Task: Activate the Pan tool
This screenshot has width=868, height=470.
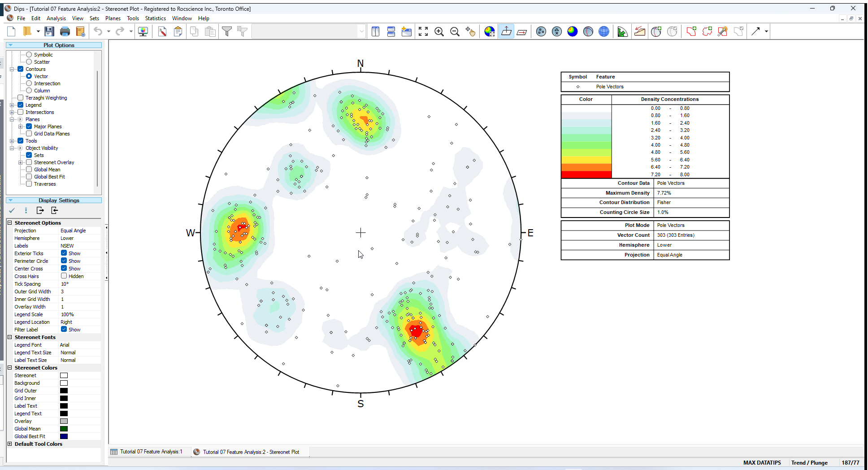Action: click(x=471, y=31)
